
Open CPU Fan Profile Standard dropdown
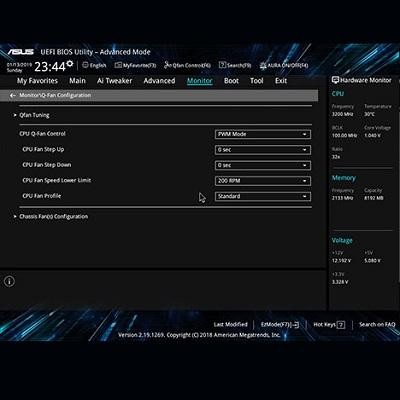click(x=263, y=196)
